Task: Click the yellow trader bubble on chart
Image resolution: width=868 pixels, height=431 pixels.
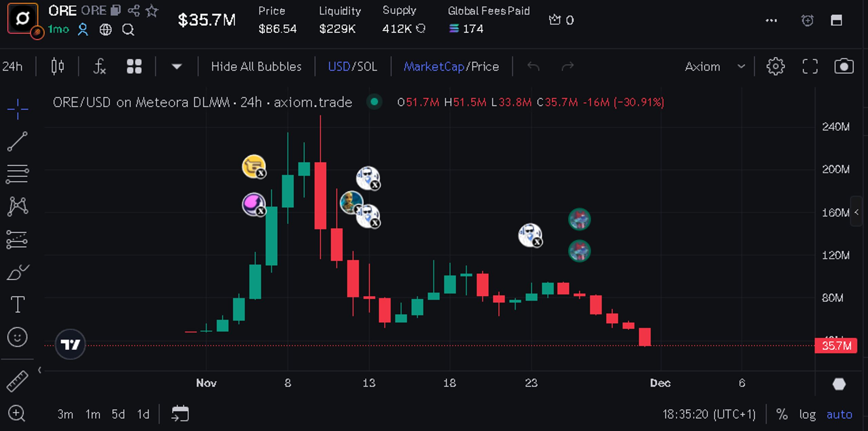Action: [x=254, y=166]
